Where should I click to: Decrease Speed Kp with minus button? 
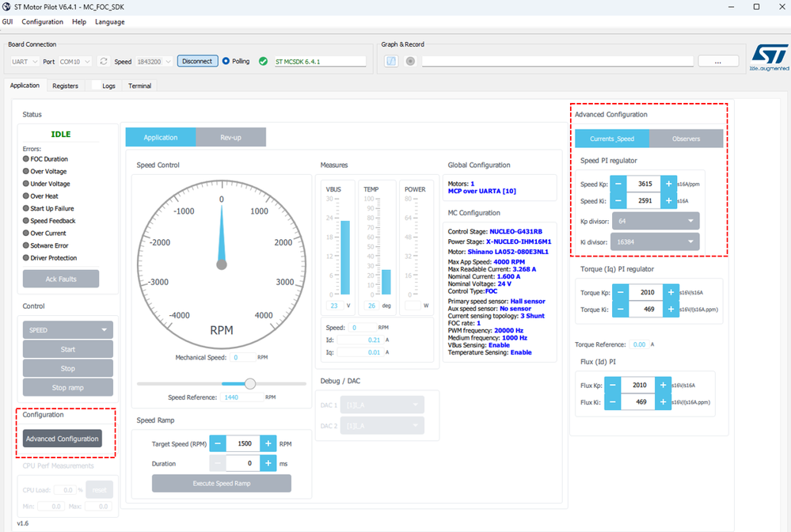[618, 184]
